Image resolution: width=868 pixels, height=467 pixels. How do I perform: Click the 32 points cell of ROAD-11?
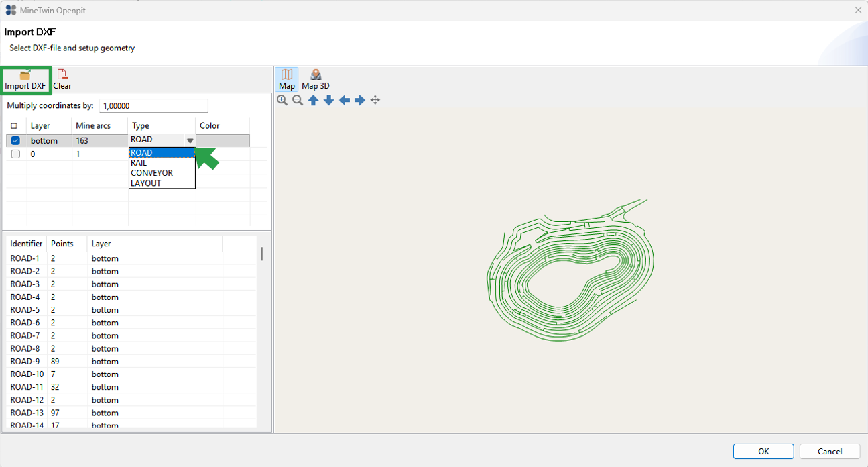(67, 387)
